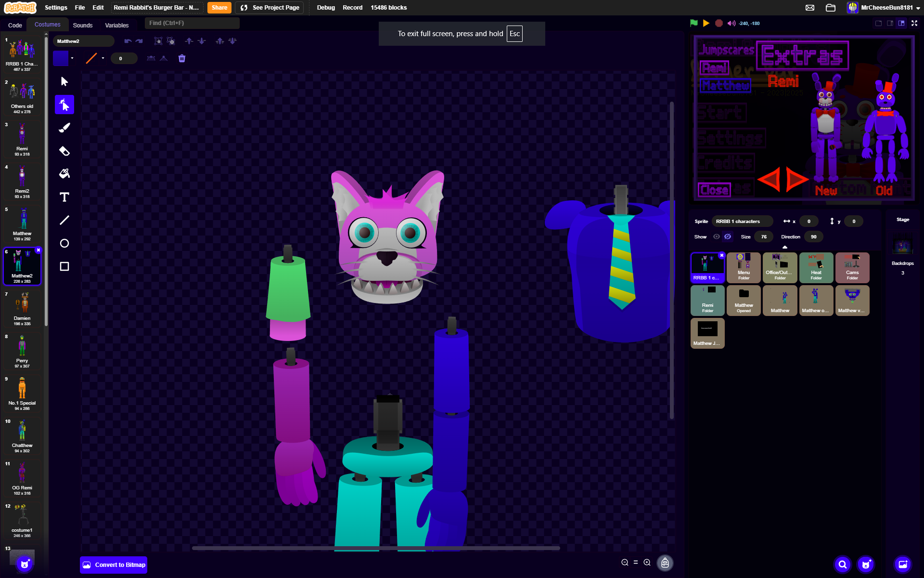Click the green flag to run
This screenshot has height=578, width=924.
pos(693,23)
